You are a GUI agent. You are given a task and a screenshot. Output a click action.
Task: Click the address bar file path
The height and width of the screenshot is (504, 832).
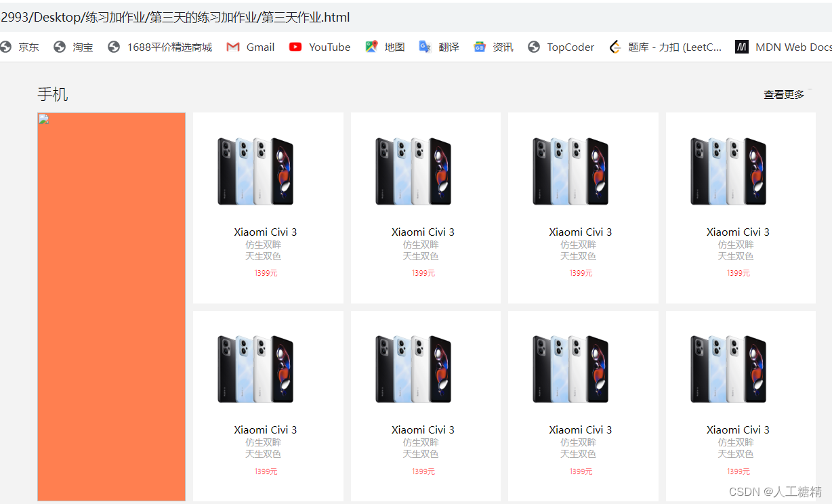pyautogui.click(x=175, y=18)
